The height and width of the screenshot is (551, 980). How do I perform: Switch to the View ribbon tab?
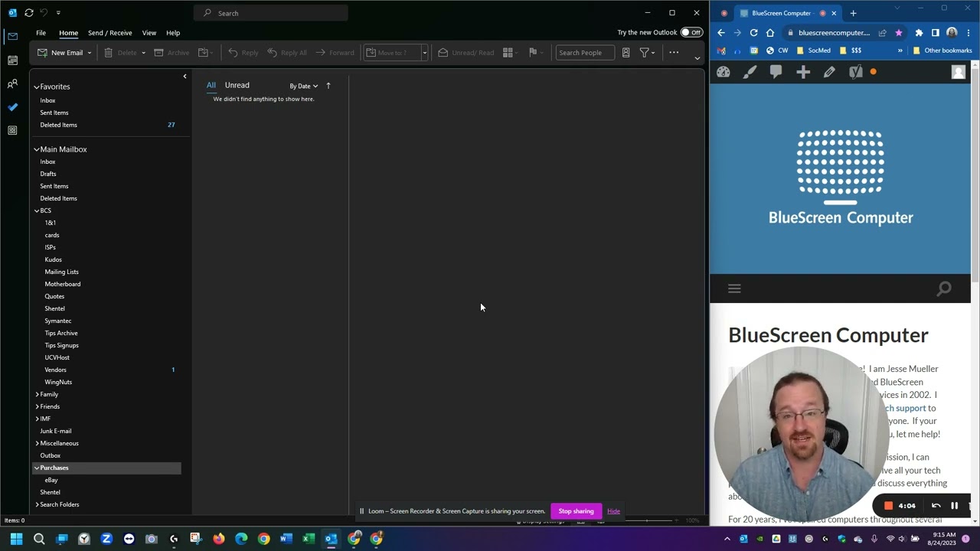pos(149,33)
